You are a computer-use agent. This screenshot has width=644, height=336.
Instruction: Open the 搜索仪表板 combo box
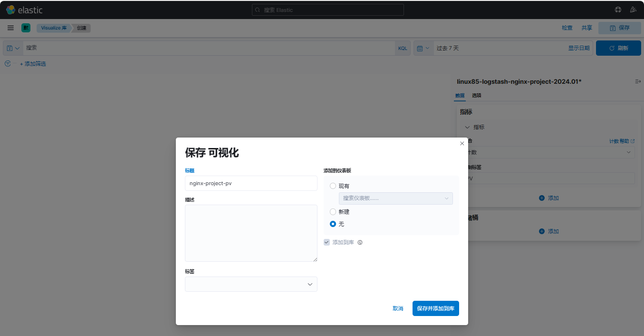(395, 198)
